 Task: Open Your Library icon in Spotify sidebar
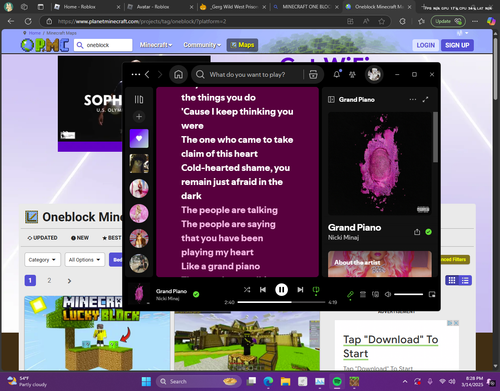[139, 99]
